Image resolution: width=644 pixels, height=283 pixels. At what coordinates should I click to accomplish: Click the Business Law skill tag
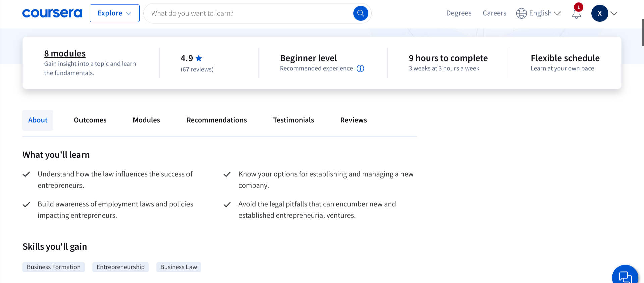pos(178,267)
